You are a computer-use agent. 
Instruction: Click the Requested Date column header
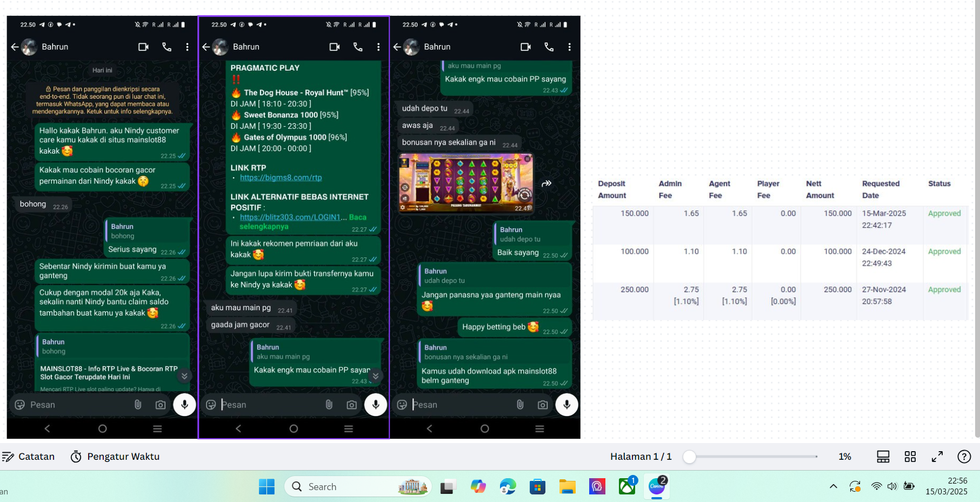pyautogui.click(x=881, y=189)
